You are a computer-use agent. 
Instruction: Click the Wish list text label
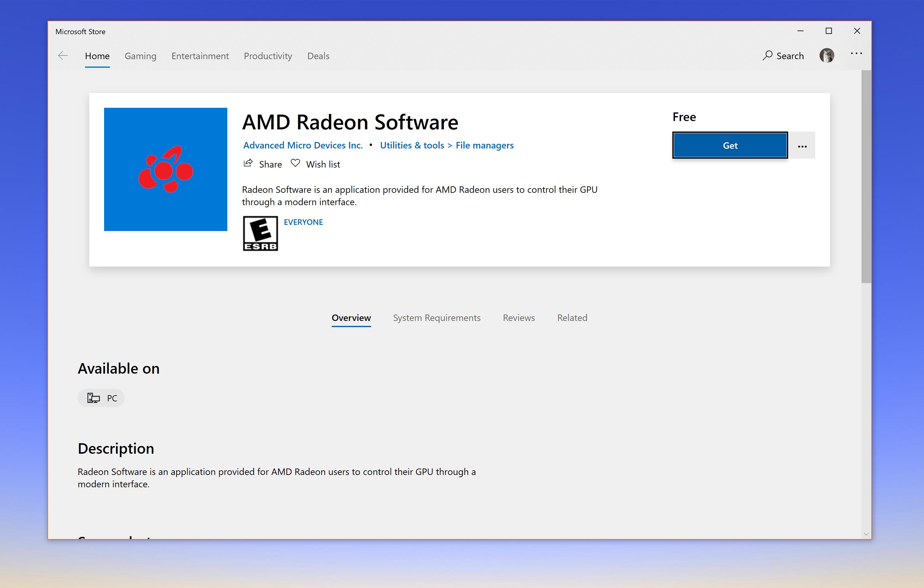[323, 164]
